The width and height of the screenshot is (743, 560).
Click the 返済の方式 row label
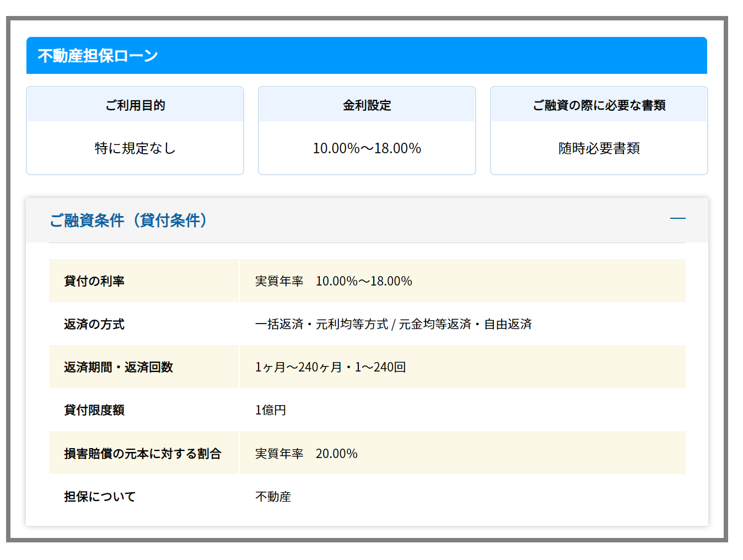pos(94,324)
